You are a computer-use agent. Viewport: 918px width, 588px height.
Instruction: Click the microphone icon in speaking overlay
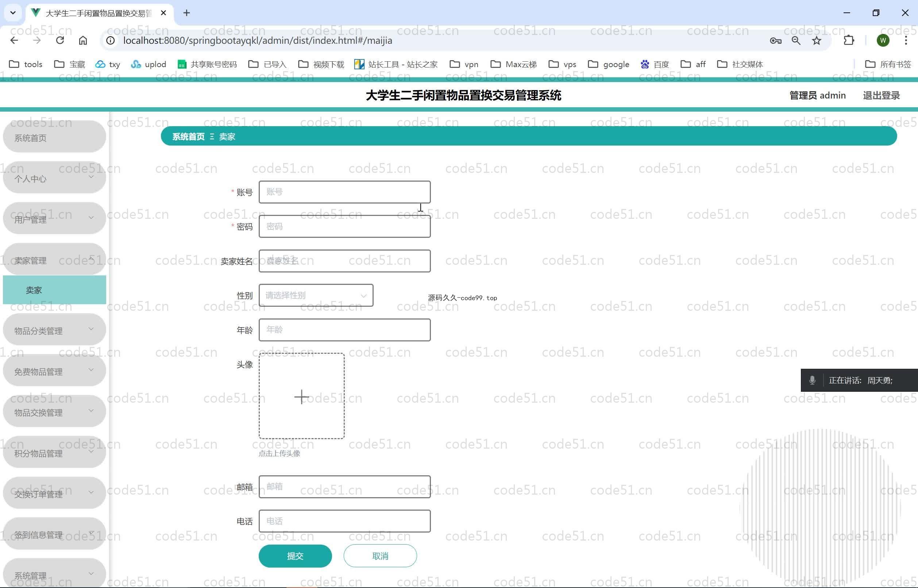pyautogui.click(x=812, y=380)
